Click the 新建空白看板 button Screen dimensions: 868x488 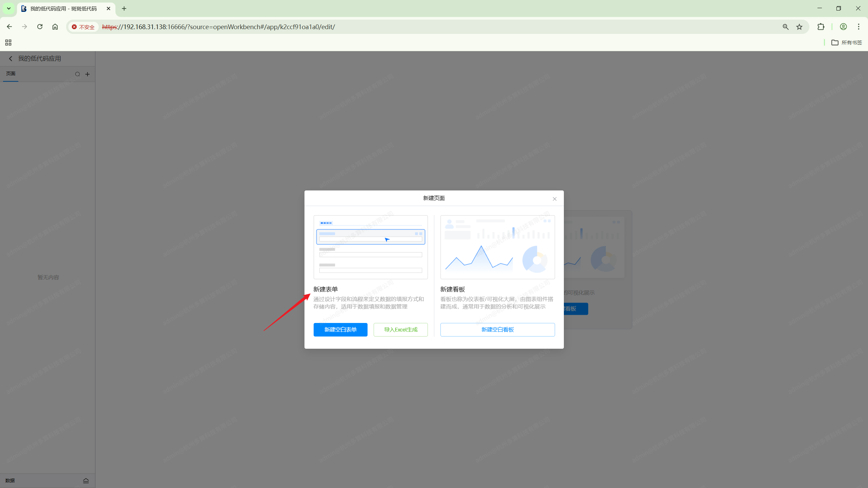497,329
